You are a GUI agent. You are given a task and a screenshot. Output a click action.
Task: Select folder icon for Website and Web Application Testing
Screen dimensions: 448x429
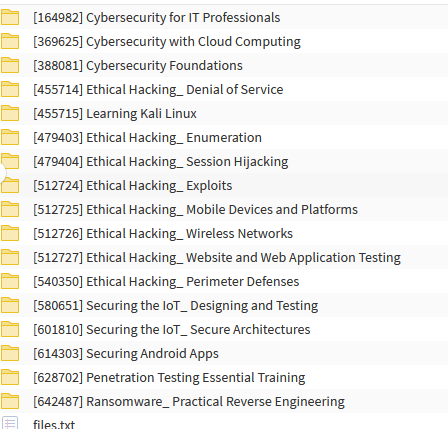tap(10, 257)
